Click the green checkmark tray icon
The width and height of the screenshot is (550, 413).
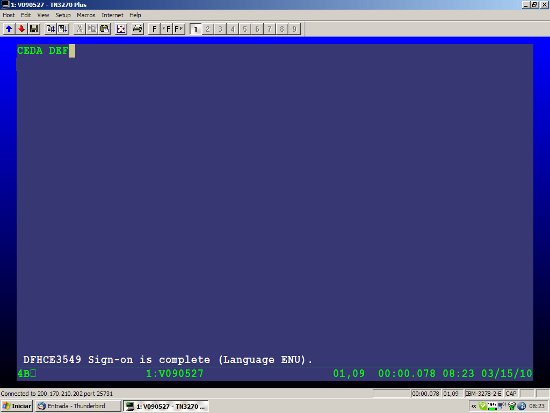pos(483,406)
